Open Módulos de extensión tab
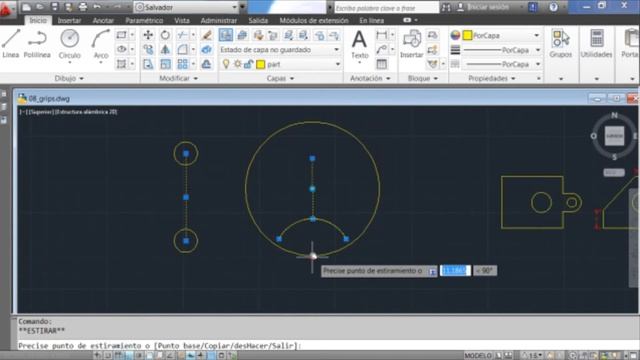This screenshot has width=640, height=360. pos(314,20)
